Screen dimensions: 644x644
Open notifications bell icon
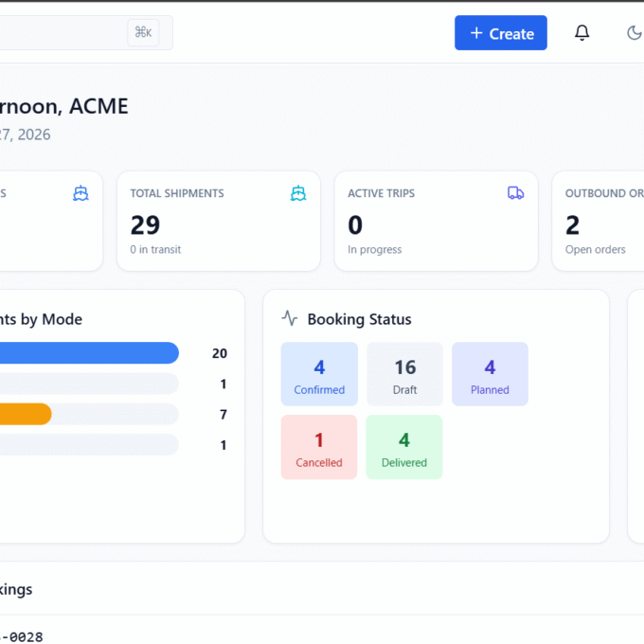point(581,33)
